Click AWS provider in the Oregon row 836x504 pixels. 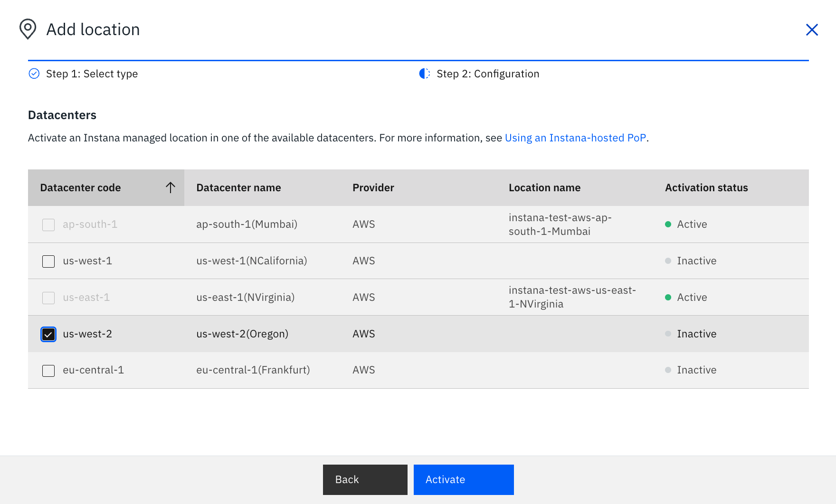pyautogui.click(x=364, y=334)
